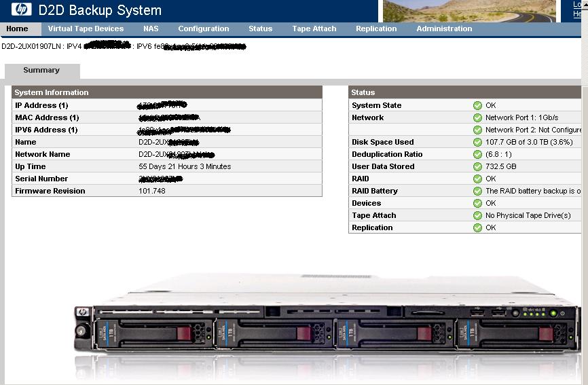588x385 pixels.
Task: Click the Tape Attach status check icon
Action: tap(477, 215)
